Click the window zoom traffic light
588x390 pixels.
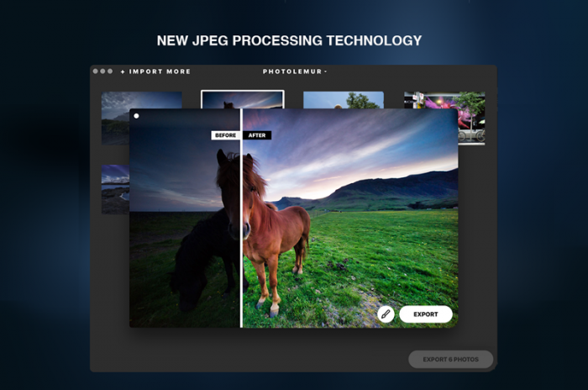tap(110, 71)
